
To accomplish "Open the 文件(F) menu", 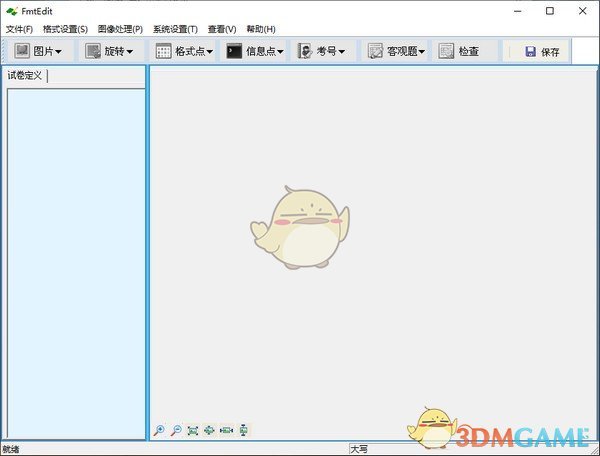I will [19, 29].
